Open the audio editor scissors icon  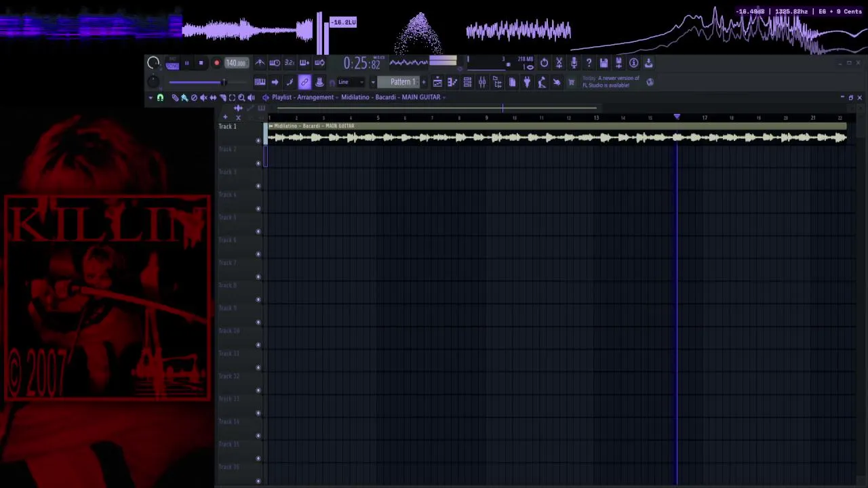pos(559,63)
